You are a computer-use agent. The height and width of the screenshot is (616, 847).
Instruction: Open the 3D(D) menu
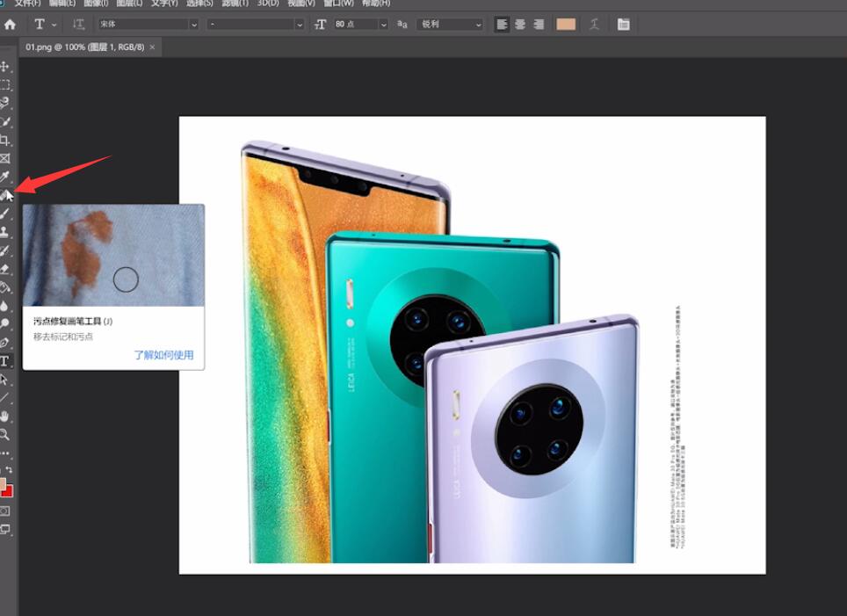coord(267,3)
